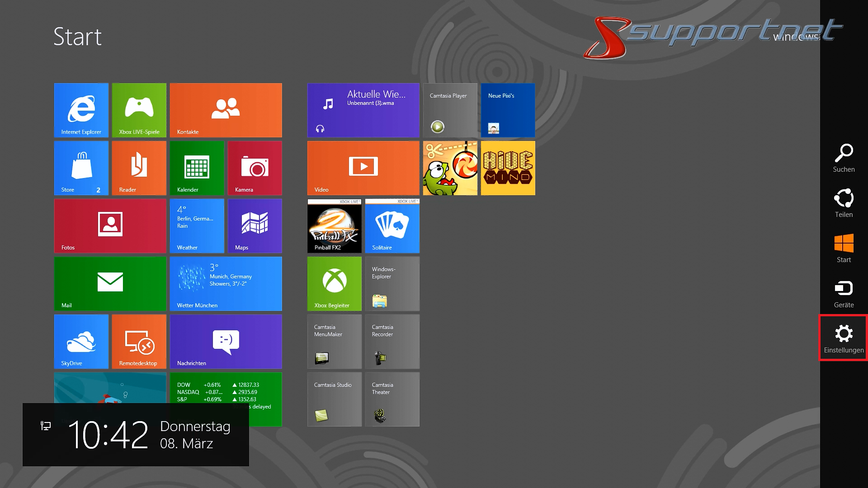The image size is (868, 488).
Task: Open the Store tile
Action: pos(81,168)
